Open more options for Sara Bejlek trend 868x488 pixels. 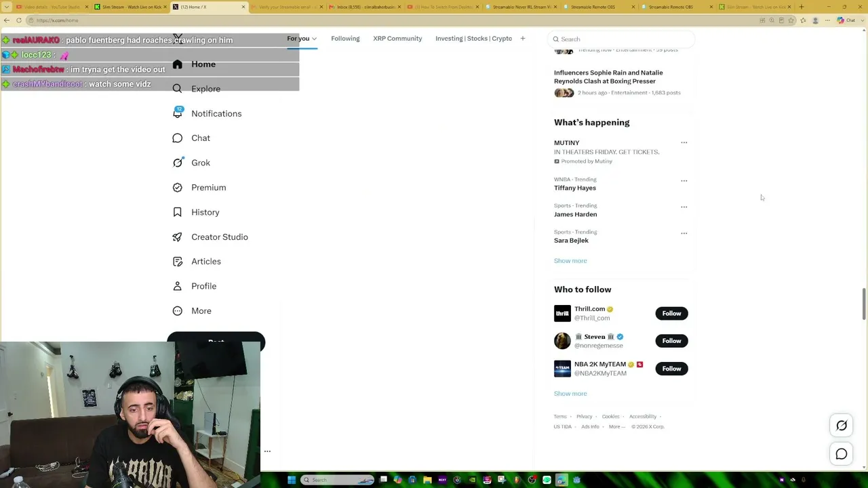tap(684, 233)
